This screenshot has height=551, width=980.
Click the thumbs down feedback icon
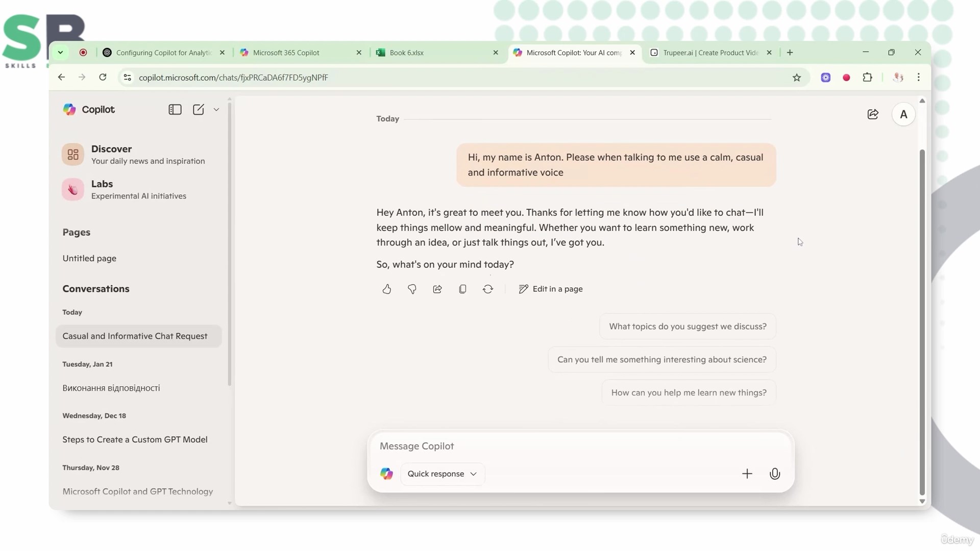click(x=412, y=289)
